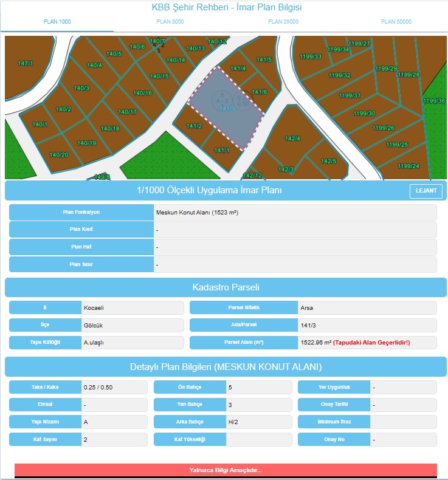Screen dimensions: 448x480
Task: Click parcel 140/3 on the map
Action: pyautogui.click(x=81, y=89)
